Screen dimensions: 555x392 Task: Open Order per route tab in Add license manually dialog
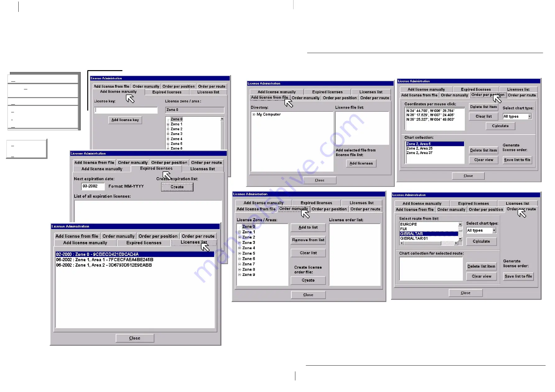pyautogui.click(x=212, y=86)
